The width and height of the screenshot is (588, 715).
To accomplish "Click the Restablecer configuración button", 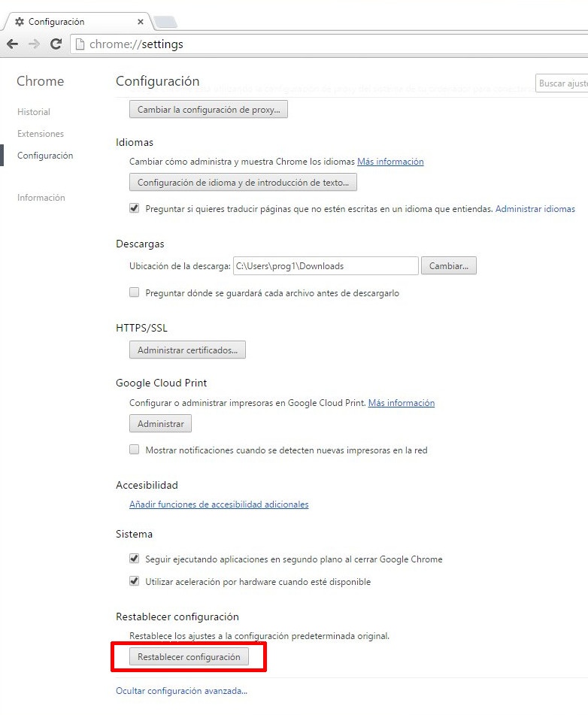I will 189,657.
